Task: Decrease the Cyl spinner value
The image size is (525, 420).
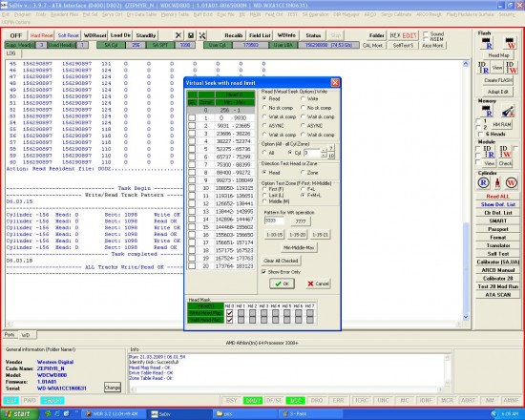Action: click(x=324, y=156)
